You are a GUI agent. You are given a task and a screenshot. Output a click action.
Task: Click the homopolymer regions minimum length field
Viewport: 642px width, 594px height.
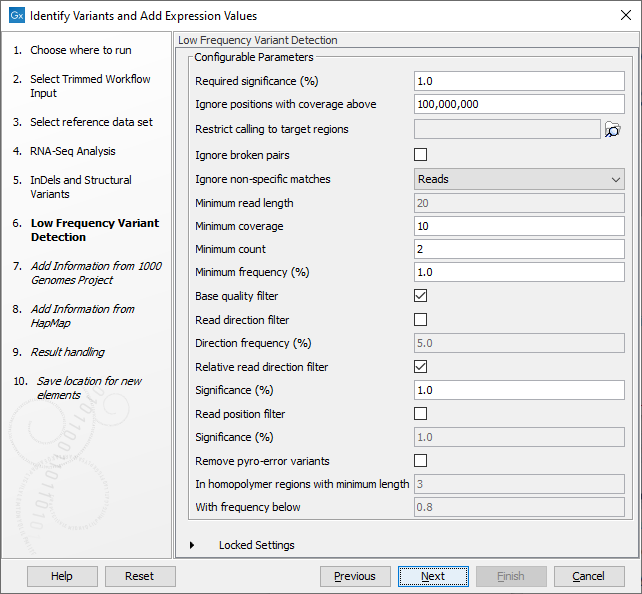pos(519,484)
